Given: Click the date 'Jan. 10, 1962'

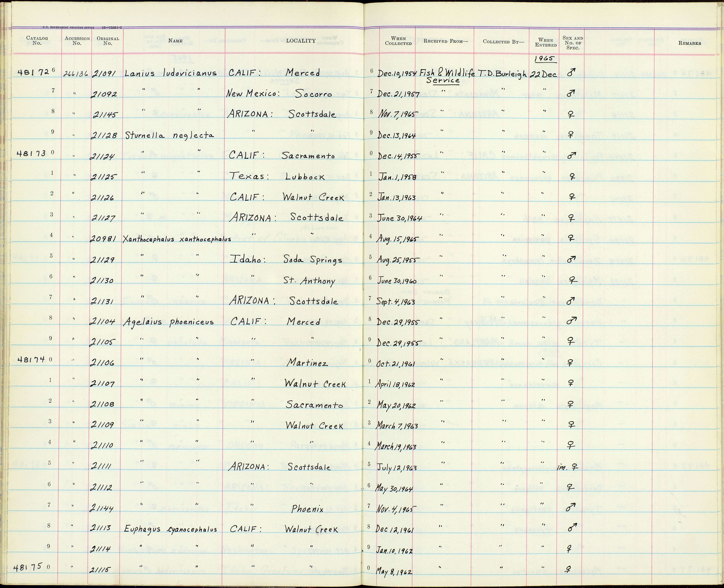Looking at the screenshot, I should point(394,551).
